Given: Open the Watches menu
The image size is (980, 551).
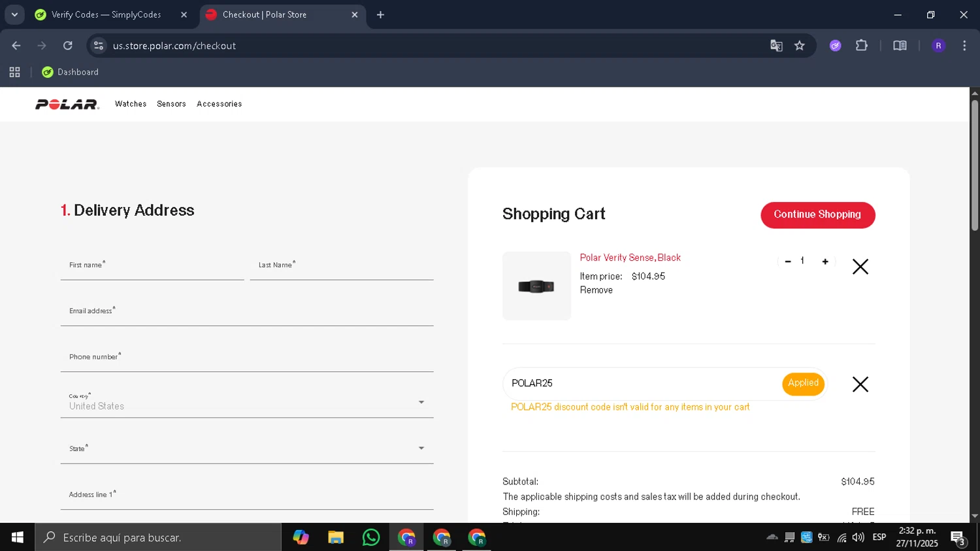Looking at the screenshot, I should pos(131,104).
